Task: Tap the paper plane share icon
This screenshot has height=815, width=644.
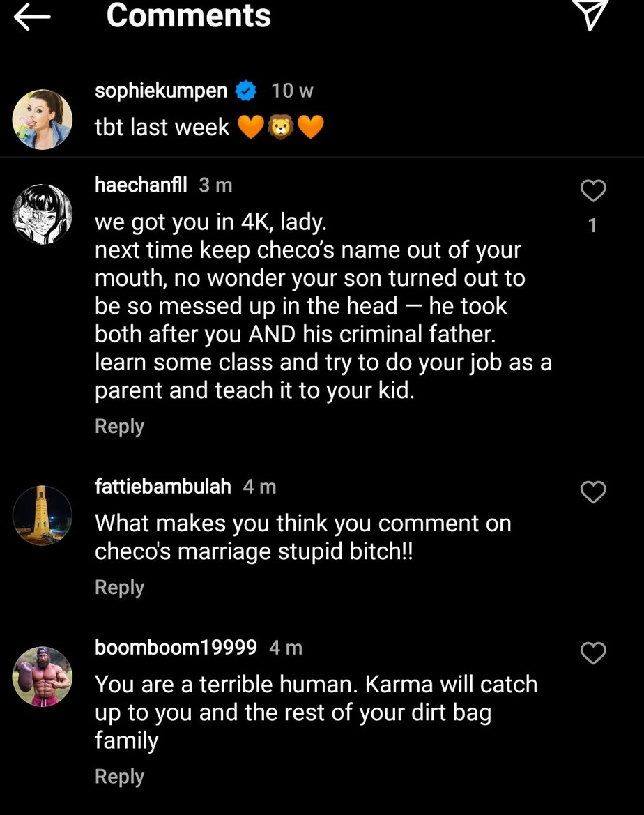Action: (591, 15)
